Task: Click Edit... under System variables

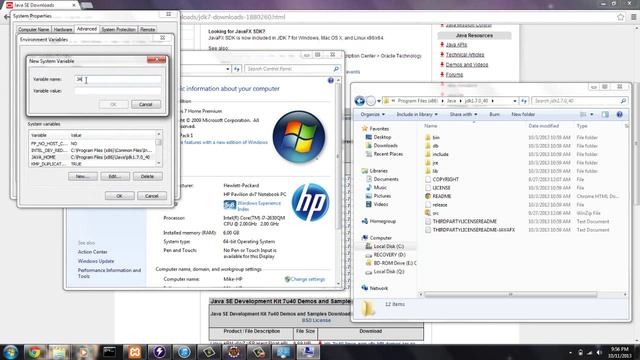Action: (115, 176)
